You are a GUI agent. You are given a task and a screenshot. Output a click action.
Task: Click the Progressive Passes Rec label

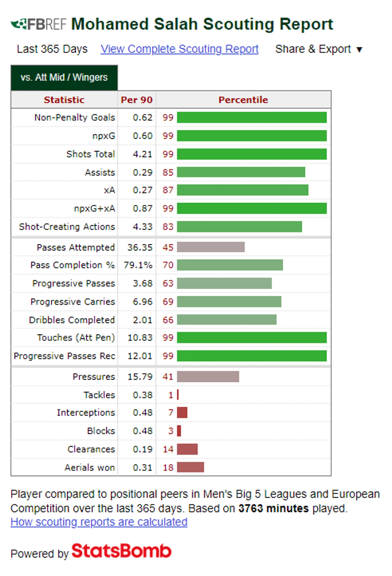click(x=64, y=356)
